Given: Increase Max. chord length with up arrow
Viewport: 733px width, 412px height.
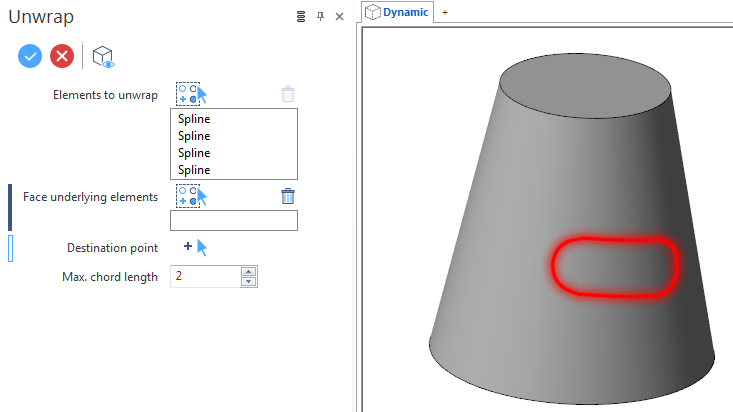Looking at the screenshot, I should pyautogui.click(x=249, y=271).
